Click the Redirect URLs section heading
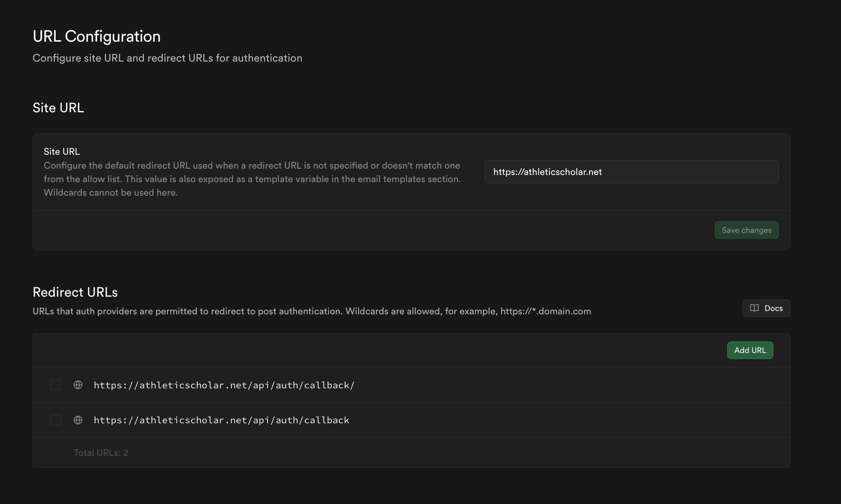Viewport: 841px width, 504px height. (75, 292)
